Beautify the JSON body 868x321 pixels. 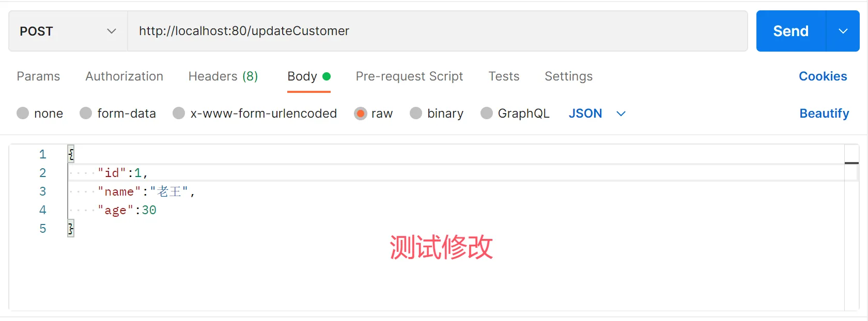(824, 114)
